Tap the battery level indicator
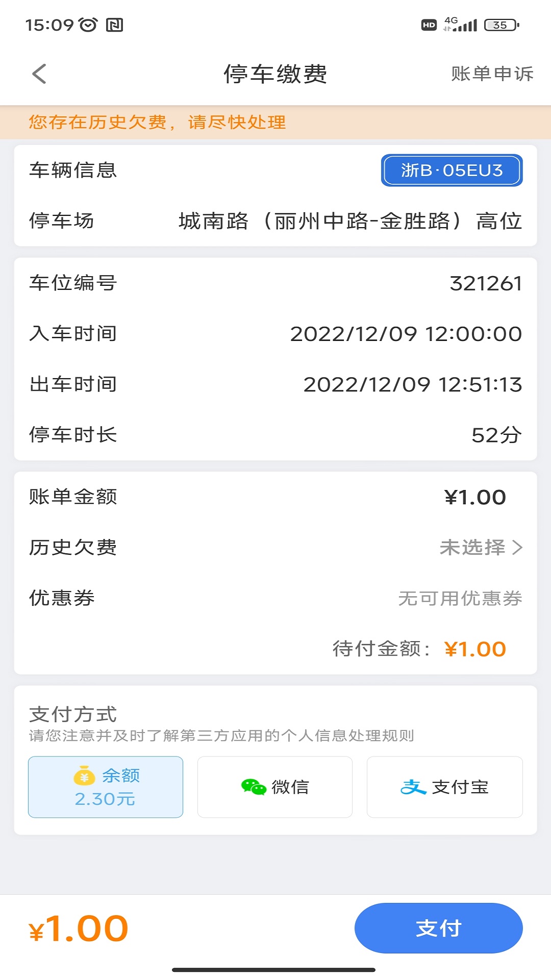The width and height of the screenshot is (551, 980). 502,24
